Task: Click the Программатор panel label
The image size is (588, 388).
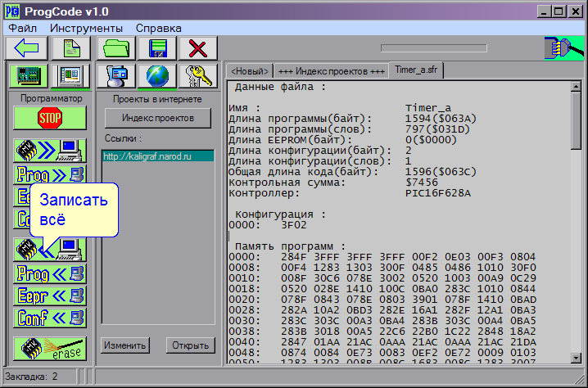Action: 51,98
